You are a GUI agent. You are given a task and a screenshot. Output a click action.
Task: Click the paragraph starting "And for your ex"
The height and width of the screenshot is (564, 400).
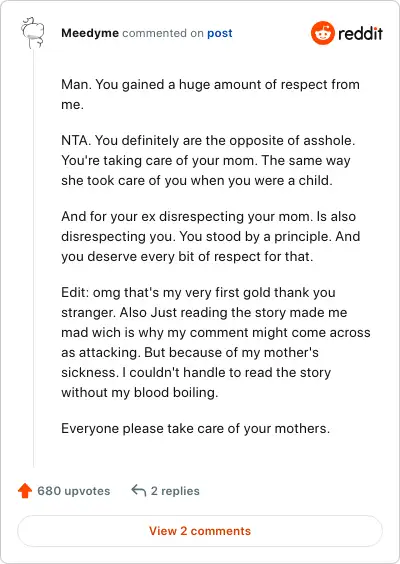pos(211,236)
